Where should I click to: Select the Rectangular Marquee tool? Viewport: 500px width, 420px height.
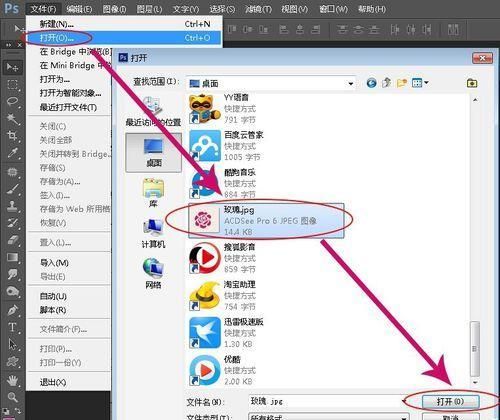coord(13,84)
